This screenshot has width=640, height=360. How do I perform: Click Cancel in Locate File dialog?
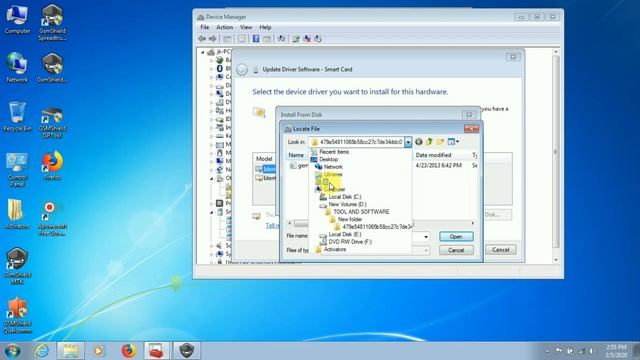pos(456,250)
